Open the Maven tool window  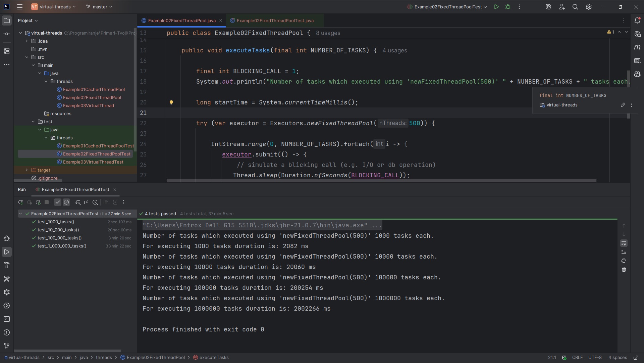[638, 47]
